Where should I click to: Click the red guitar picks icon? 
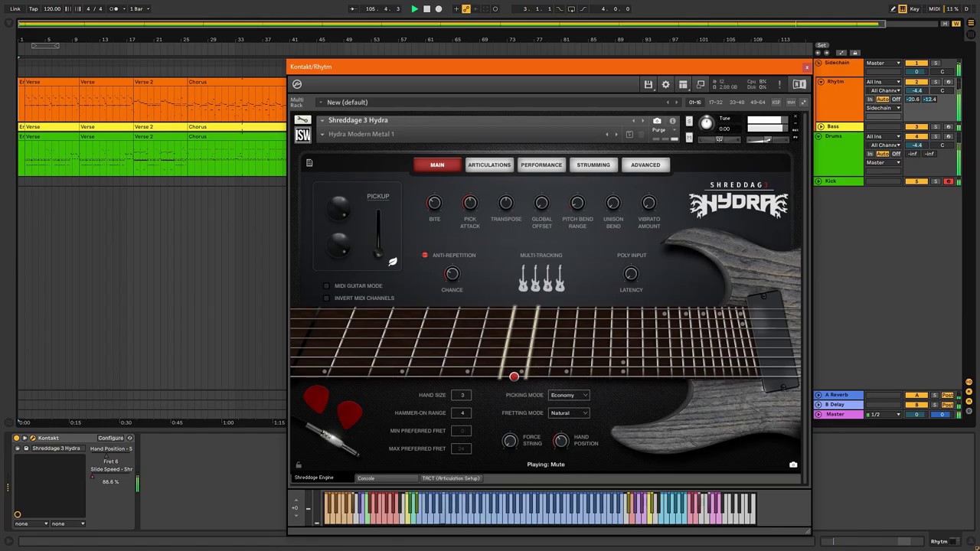[333, 406]
